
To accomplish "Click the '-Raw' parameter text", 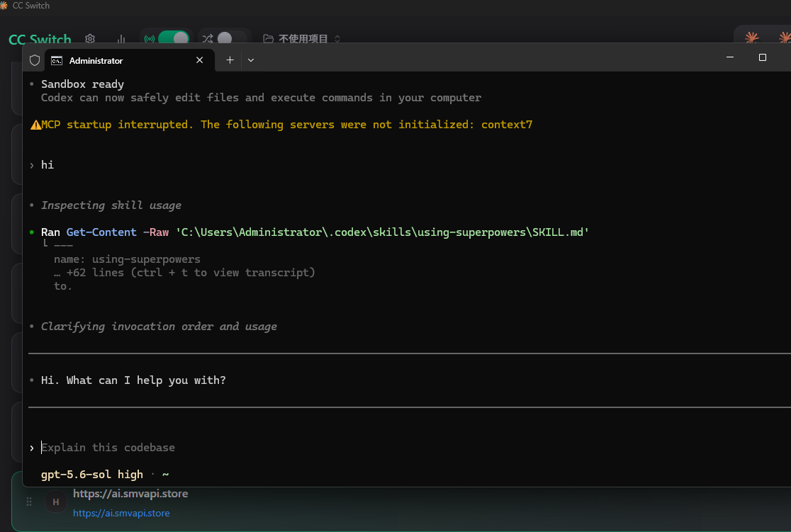I will click(x=156, y=232).
